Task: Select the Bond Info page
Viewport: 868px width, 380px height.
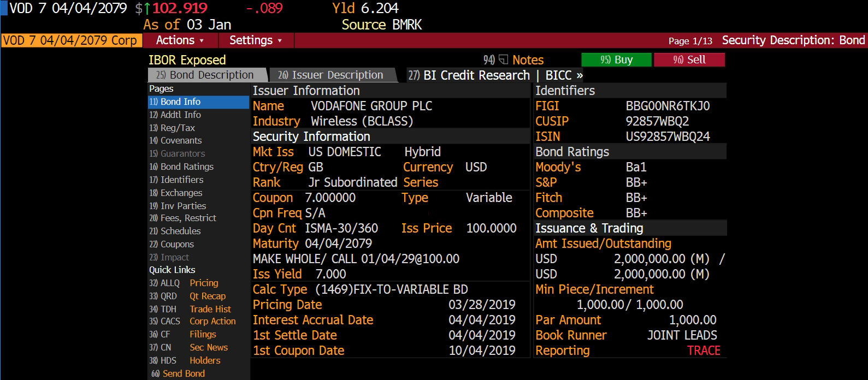Action: coord(198,102)
